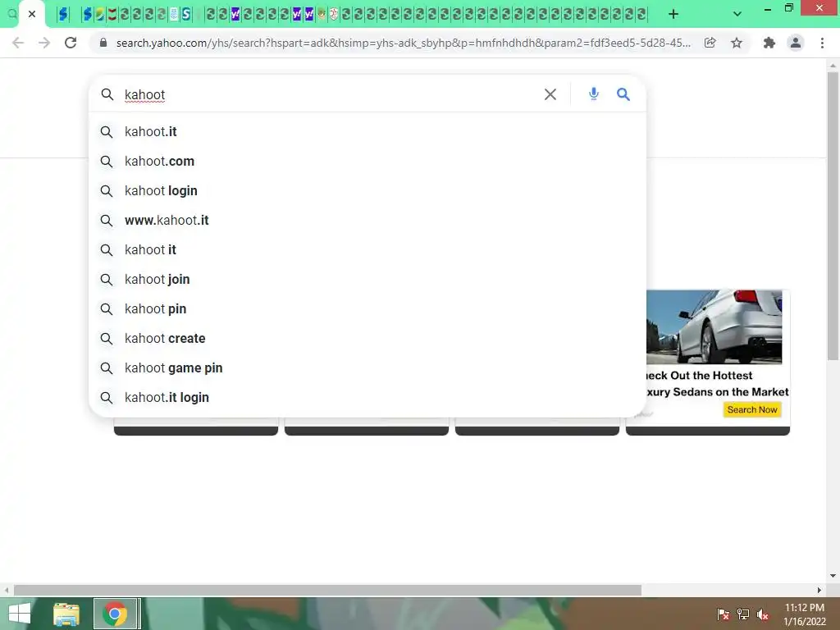Click the blue search magnifier button
This screenshot has width=840, height=630.
pyautogui.click(x=623, y=94)
